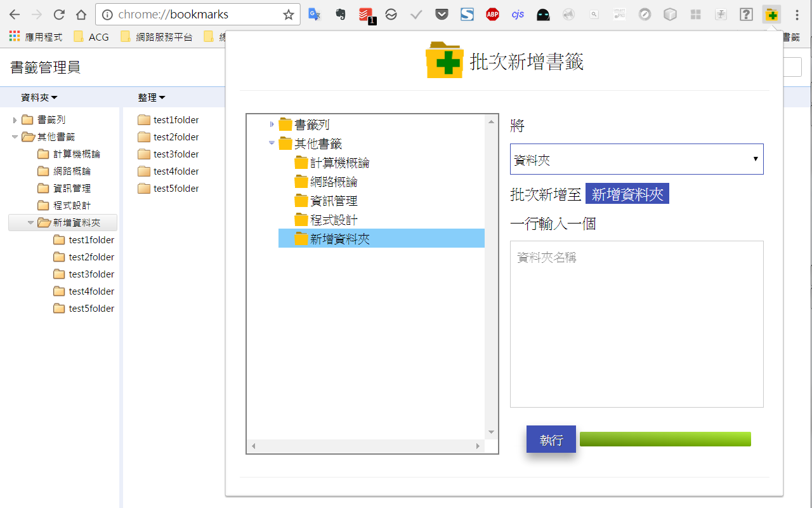
Task: Choose 資訊管理 folder in popup tree
Action: [x=326, y=201]
